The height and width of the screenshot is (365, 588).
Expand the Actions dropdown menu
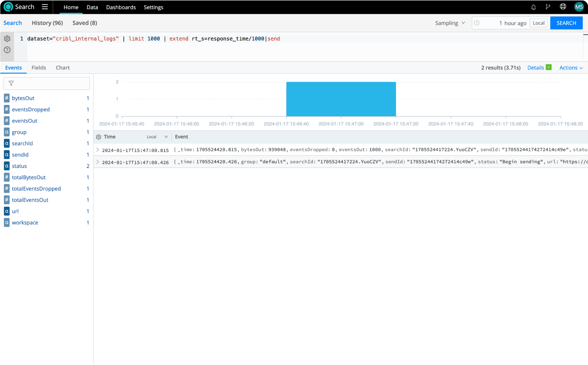(x=571, y=68)
